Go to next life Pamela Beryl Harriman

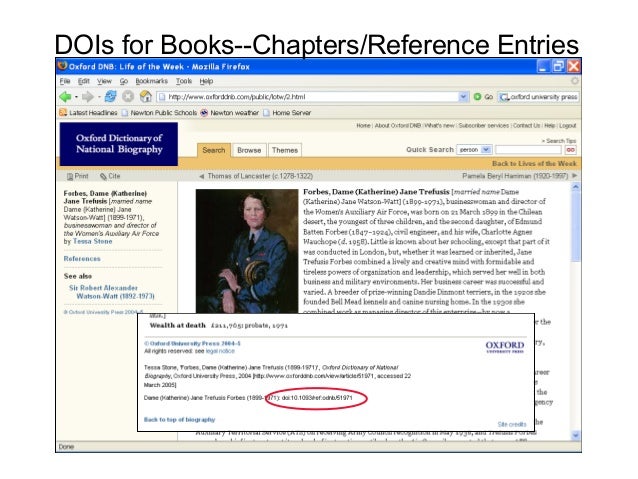click(520, 176)
